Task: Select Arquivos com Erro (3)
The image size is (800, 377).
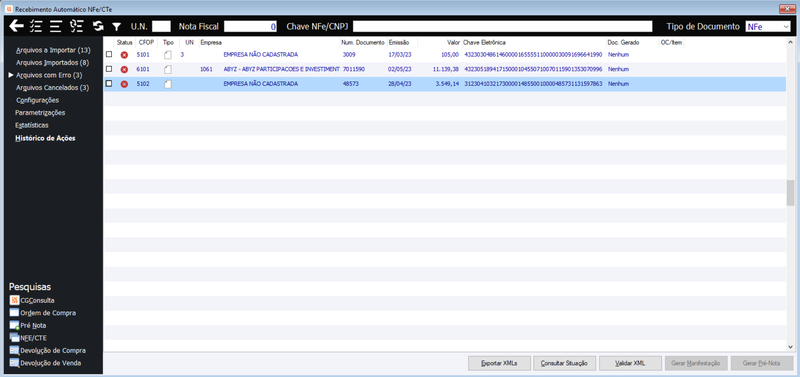Action: pyautogui.click(x=49, y=75)
